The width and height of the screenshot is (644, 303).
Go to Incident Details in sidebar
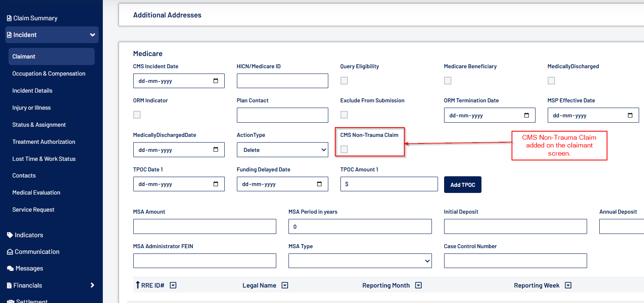[x=33, y=91]
